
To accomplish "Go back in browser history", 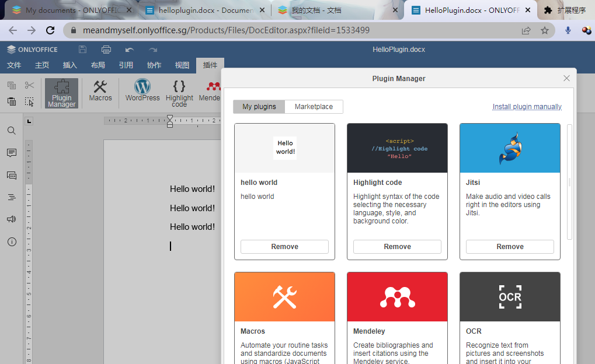I will (x=13, y=30).
